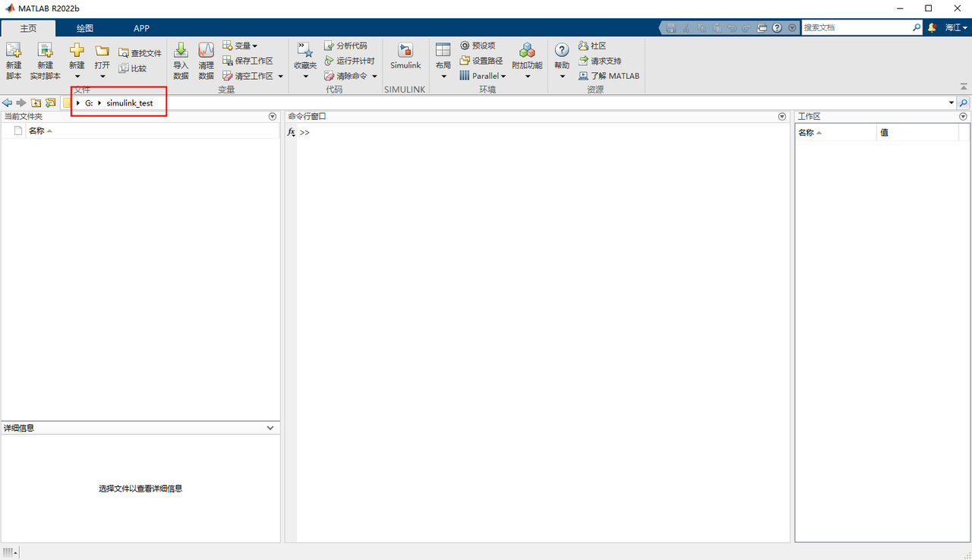This screenshot has height=560, width=972.
Task: Sort files by 名称 column header
Action: click(x=36, y=131)
